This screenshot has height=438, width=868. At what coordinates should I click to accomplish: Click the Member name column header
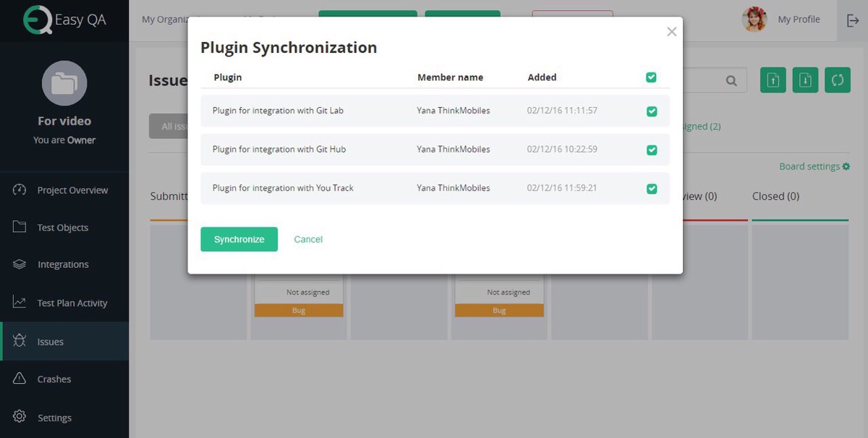pos(450,77)
